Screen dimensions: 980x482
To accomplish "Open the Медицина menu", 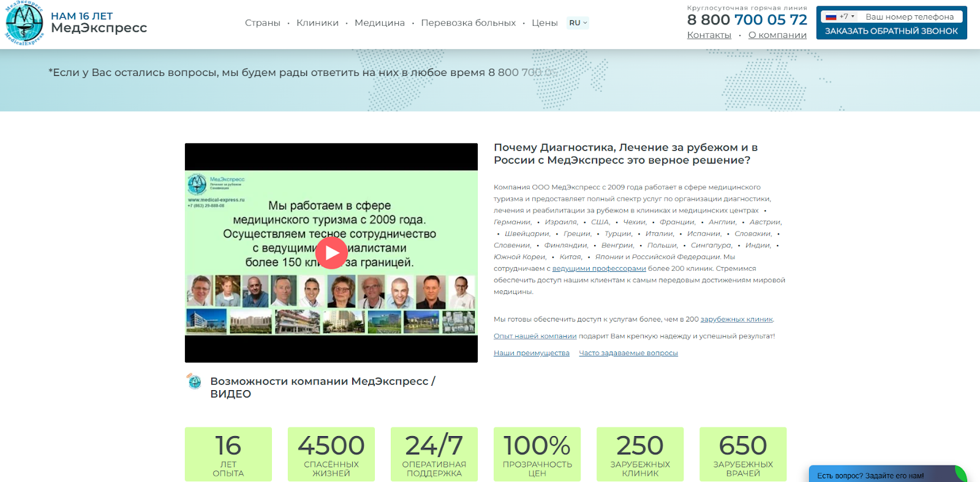I will (x=380, y=23).
